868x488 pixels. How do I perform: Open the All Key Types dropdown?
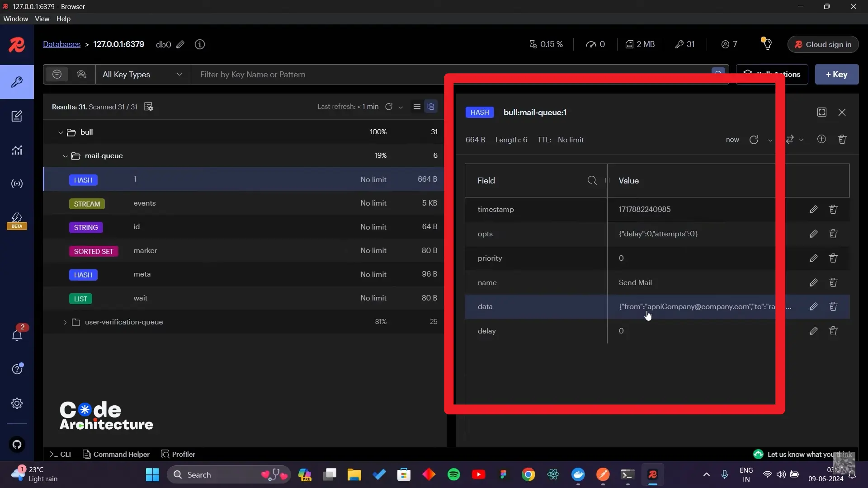pyautogui.click(x=143, y=74)
